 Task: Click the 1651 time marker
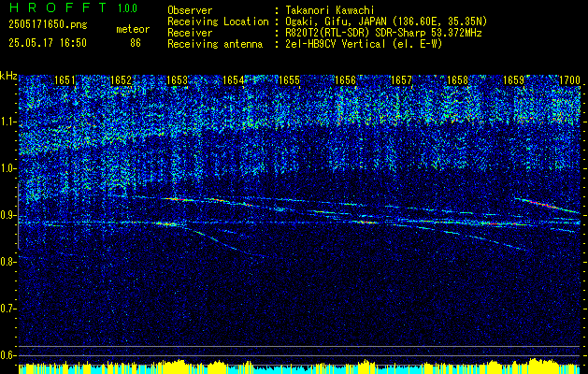pyautogui.click(x=65, y=80)
